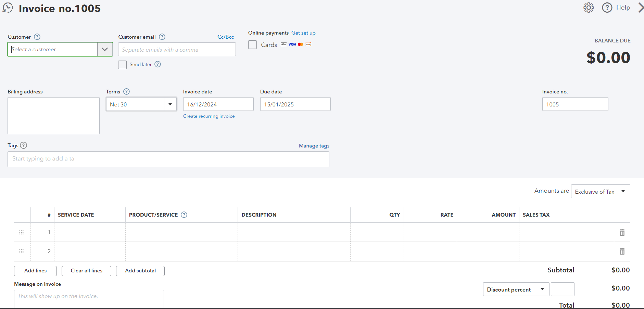Click the arrow icon right of Help
This screenshot has height=309, width=644.
641,8
